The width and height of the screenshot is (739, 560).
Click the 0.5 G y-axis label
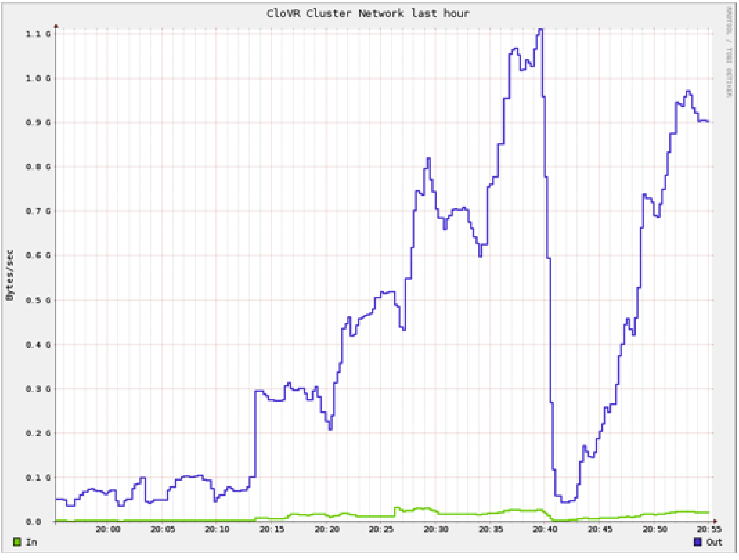[x=39, y=300]
